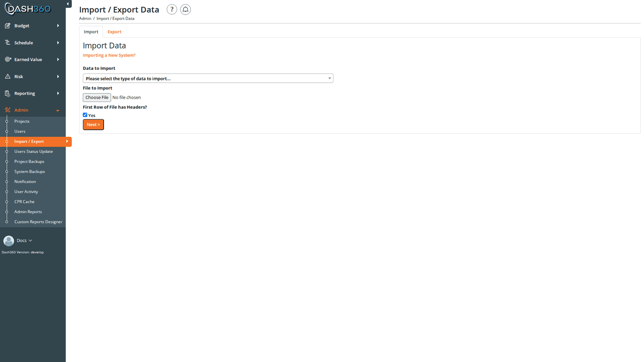644x362 pixels.
Task: Click the user avatar next to Docs
Action: (x=8, y=239)
